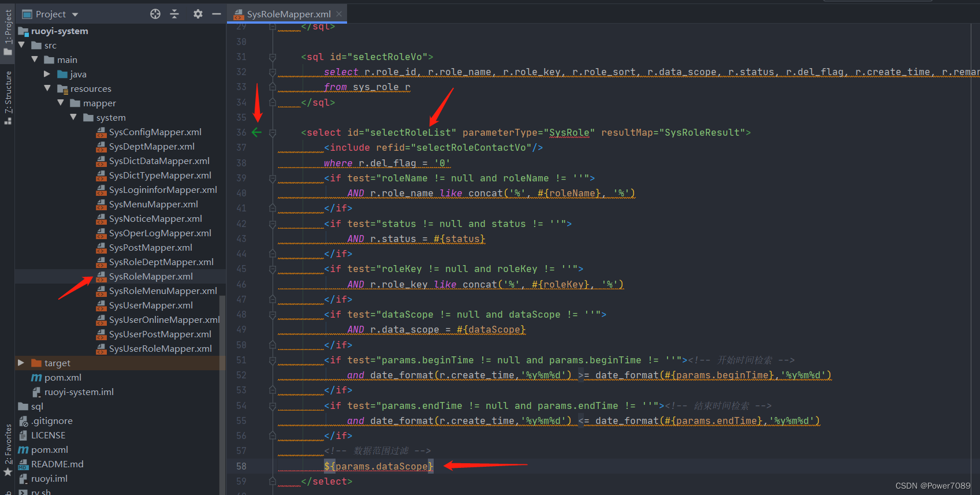This screenshot has width=980, height=495.
Task: Select SysUserPostMapper.xml in the tree
Action: coord(159,334)
